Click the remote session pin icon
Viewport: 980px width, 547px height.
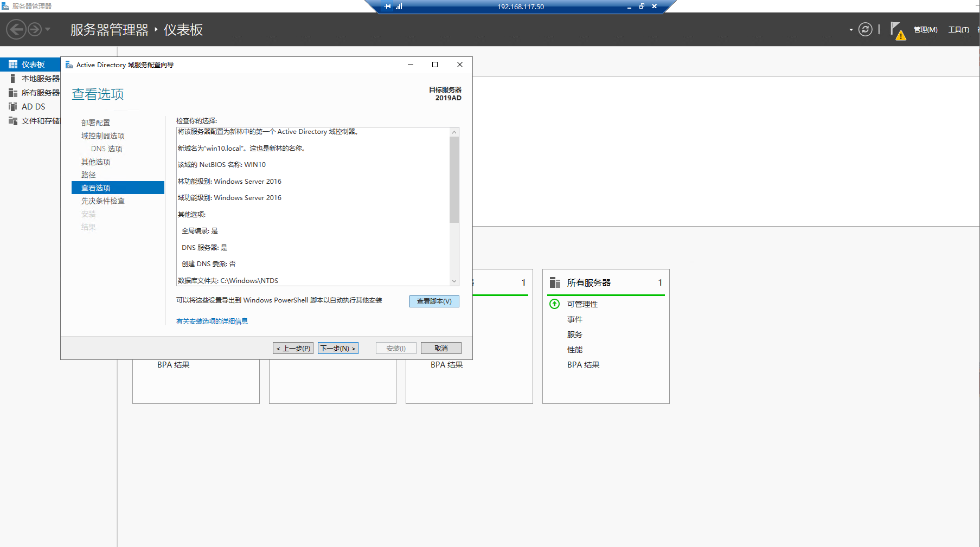coord(387,7)
